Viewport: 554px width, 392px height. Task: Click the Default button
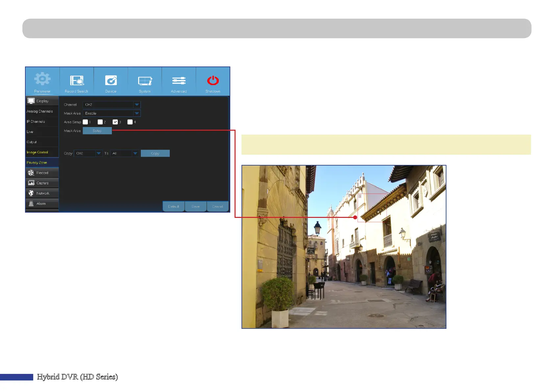tap(174, 206)
